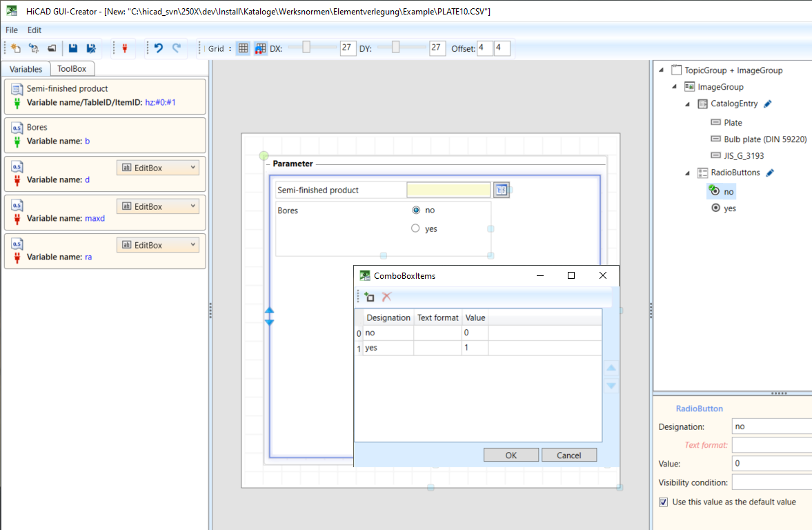Select the 'no' radio button for Bores

point(415,210)
